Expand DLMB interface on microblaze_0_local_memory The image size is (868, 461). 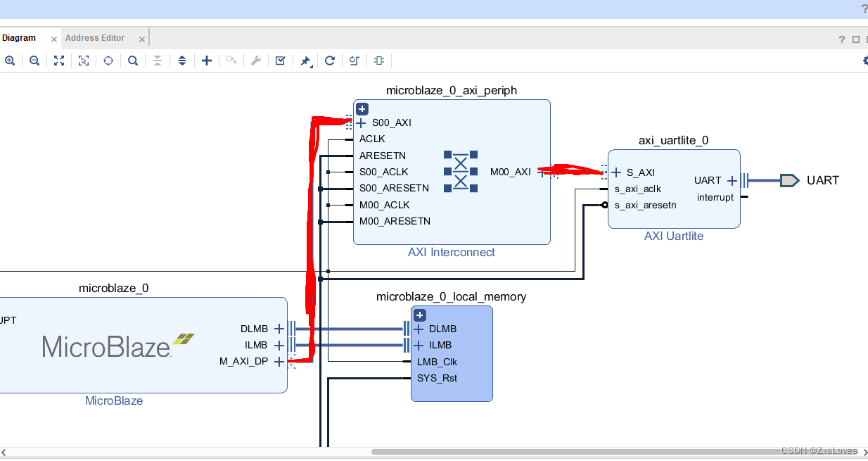pyautogui.click(x=419, y=329)
